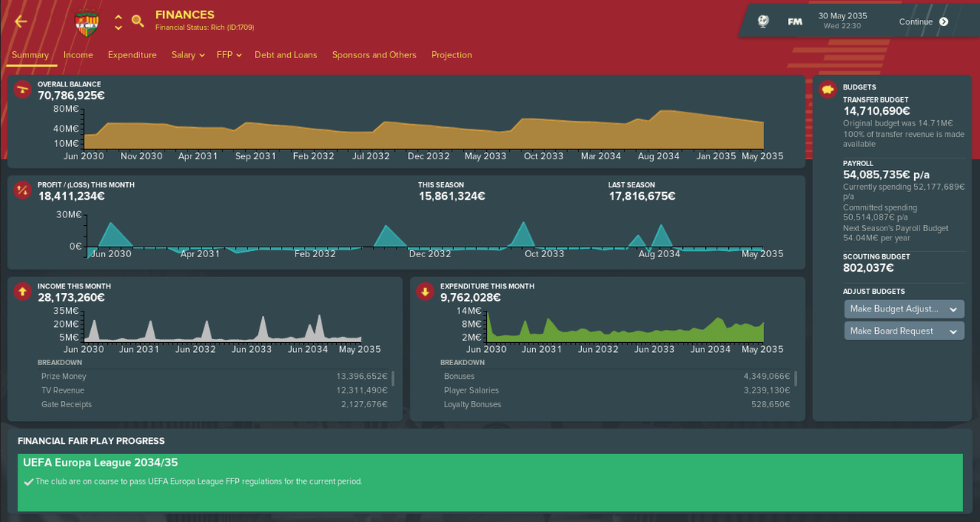Go back with the arrow icon
Image resolution: width=980 pixels, height=522 pixels.
(21, 21)
